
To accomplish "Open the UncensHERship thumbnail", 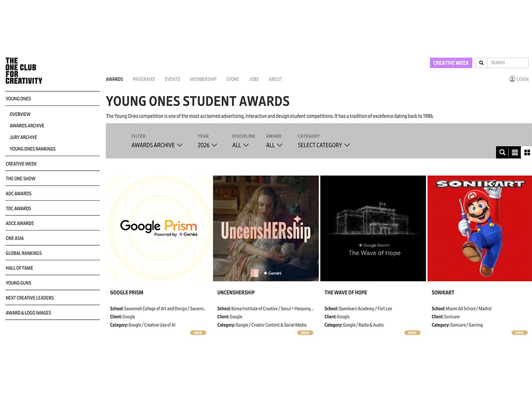I will point(266,228).
